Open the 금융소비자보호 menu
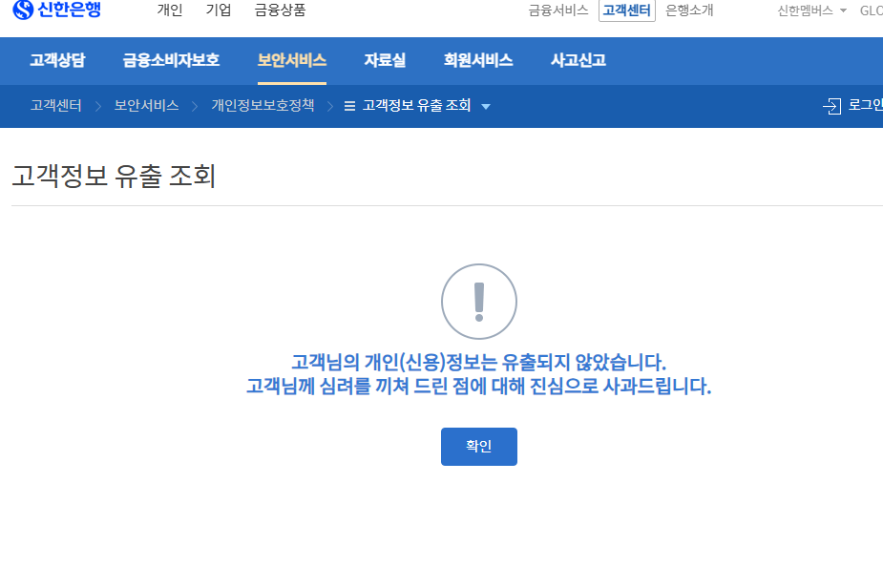 (171, 60)
